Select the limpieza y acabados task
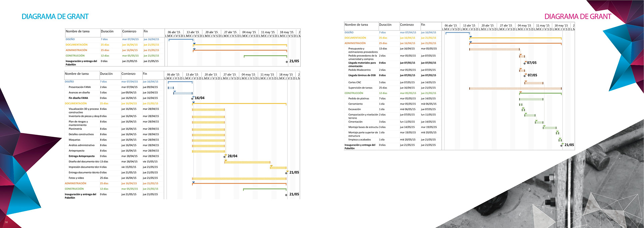Screen dimensions: 644x228 359,140
